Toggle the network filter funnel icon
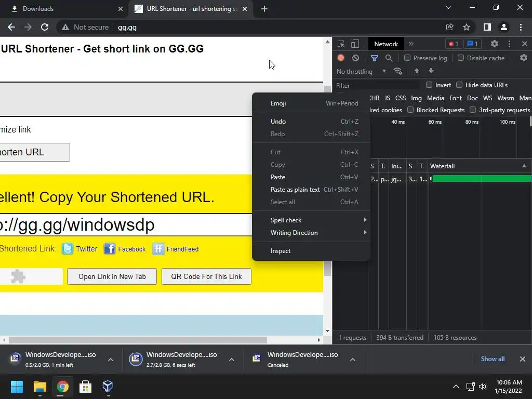The width and height of the screenshot is (532, 399). 374,58
